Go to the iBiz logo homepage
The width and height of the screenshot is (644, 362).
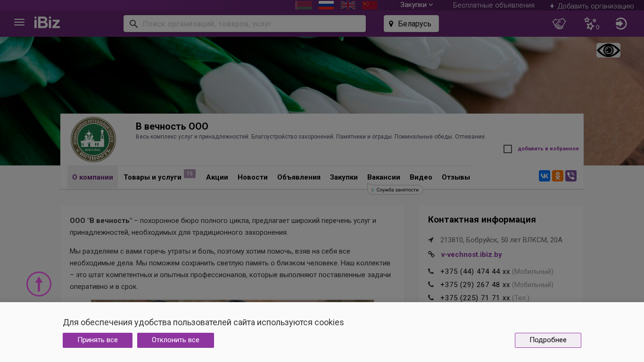click(47, 23)
